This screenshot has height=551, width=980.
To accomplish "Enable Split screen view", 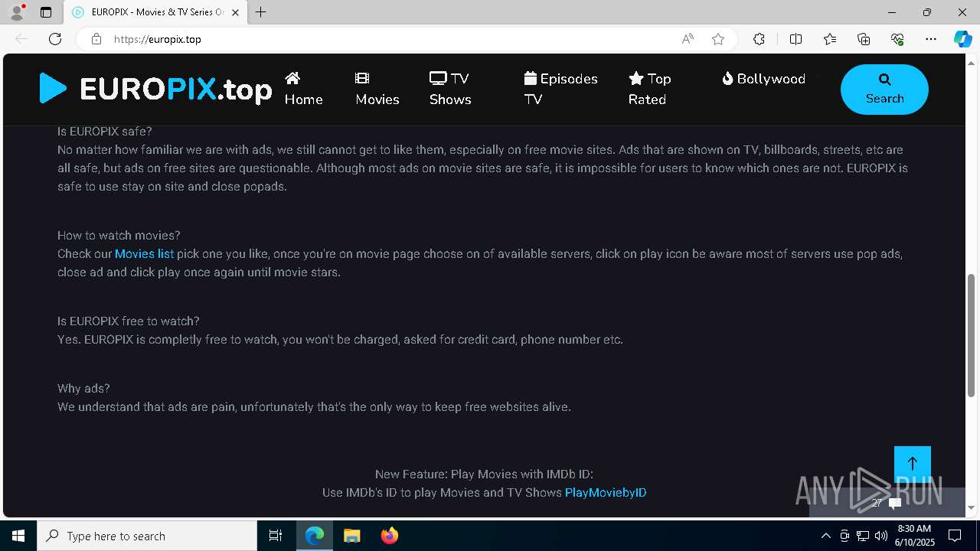I will click(795, 39).
